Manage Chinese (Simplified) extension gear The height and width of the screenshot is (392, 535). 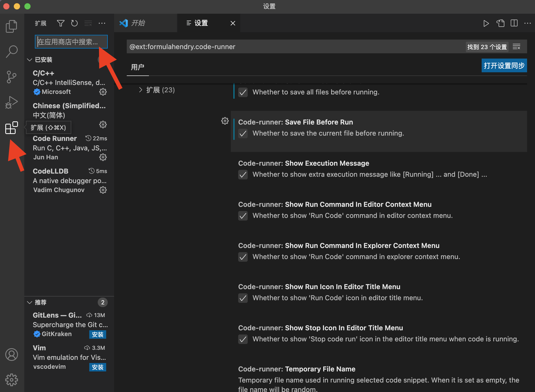pos(103,125)
